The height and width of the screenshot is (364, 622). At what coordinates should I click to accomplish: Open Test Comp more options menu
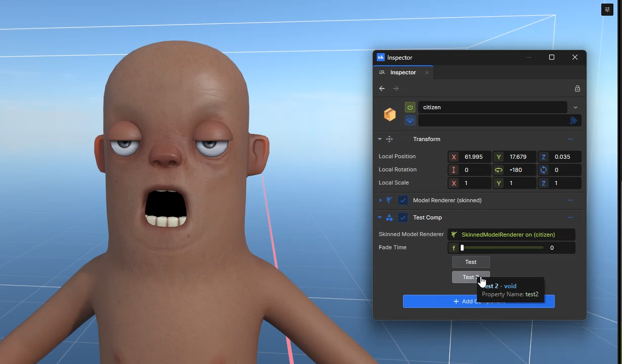tap(570, 217)
